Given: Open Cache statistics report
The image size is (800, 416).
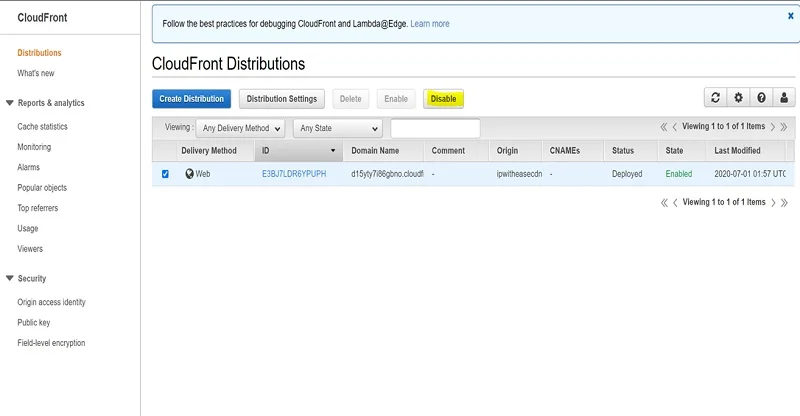Looking at the screenshot, I should 42,126.
